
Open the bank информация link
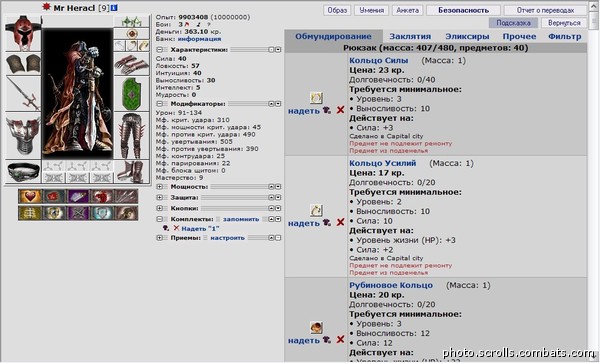[x=199, y=39]
